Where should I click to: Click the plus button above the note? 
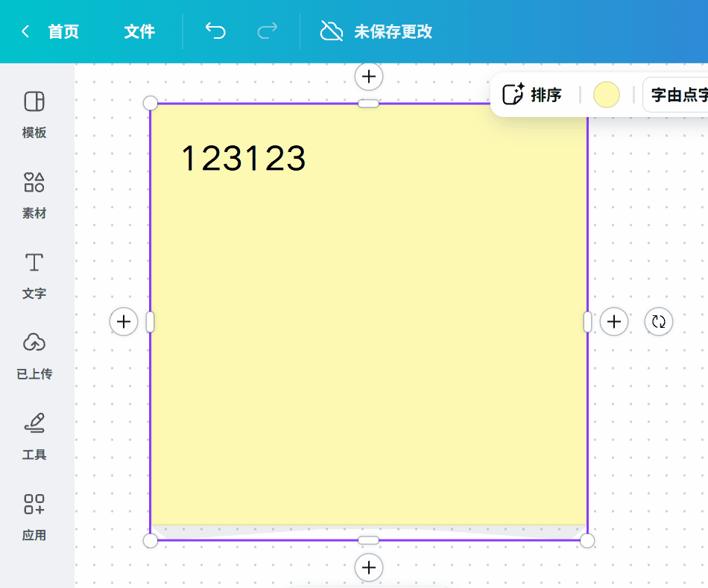click(368, 76)
